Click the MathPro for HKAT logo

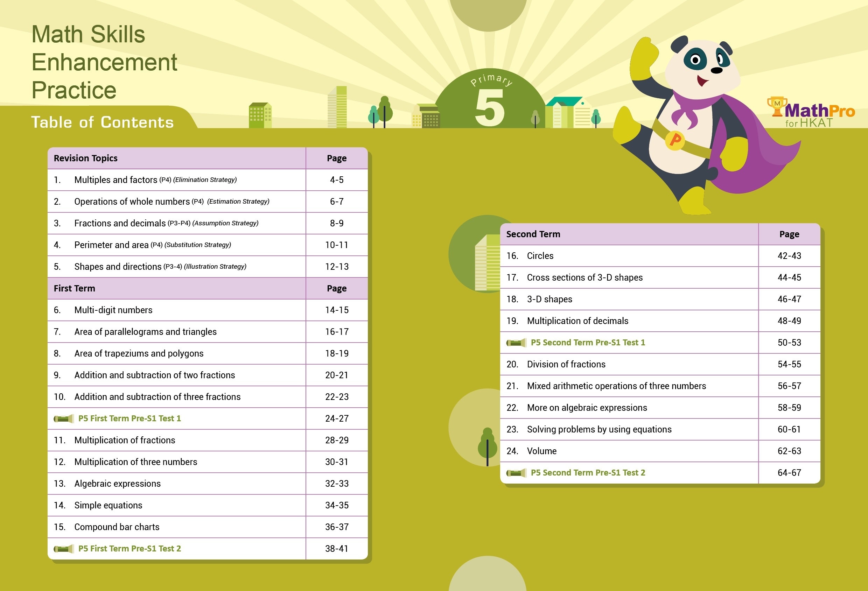point(811,112)
